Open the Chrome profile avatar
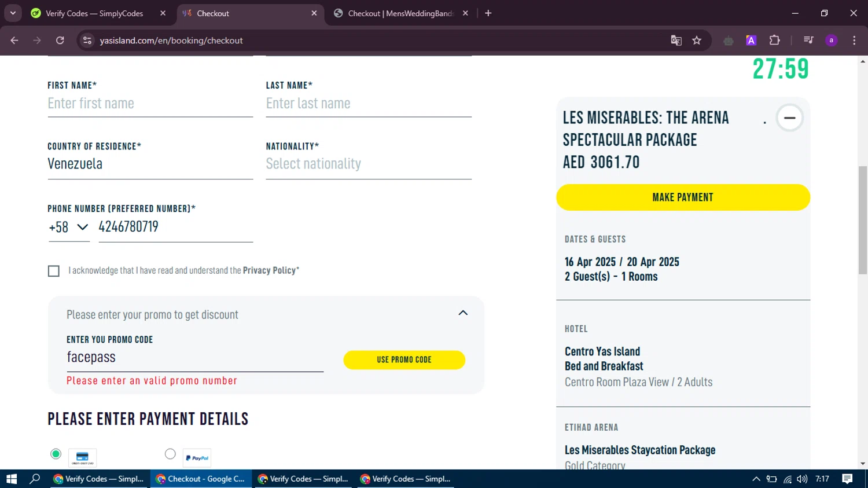868x488 pixels. pyautogui.click(x=831, y=41)
